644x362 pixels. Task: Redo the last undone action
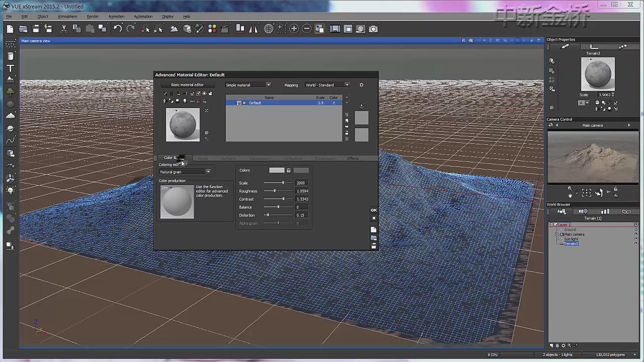point(131,29)
